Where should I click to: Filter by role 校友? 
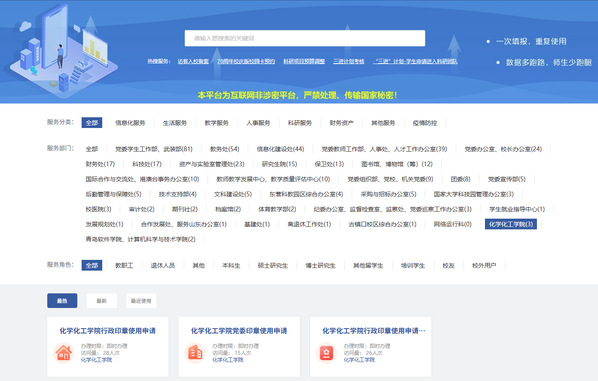point(448,265)
